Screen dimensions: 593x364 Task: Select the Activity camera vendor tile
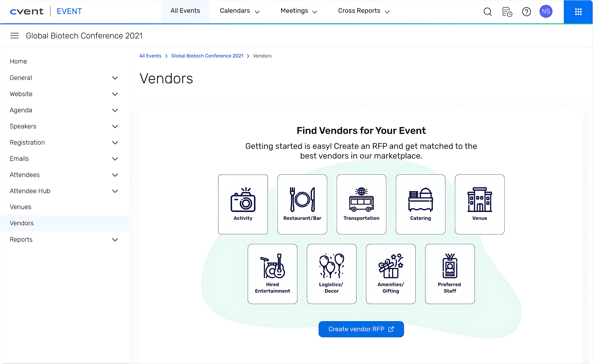[243, 204]
